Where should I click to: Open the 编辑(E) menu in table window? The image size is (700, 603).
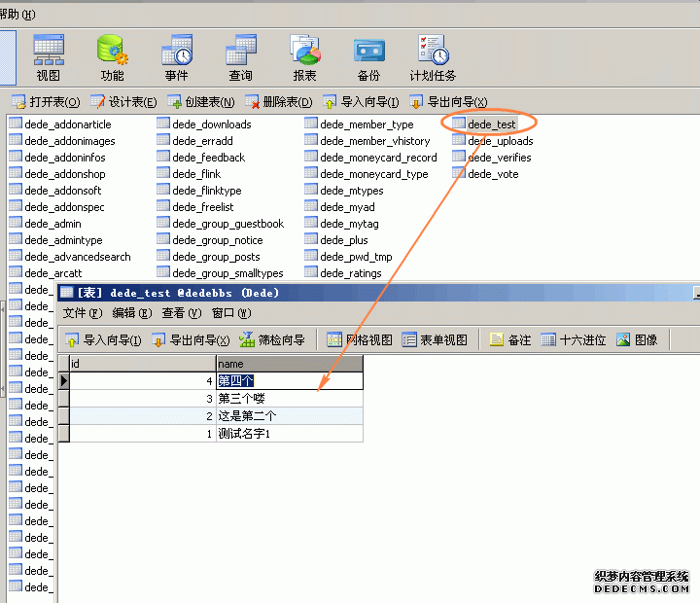tap(132, 313)
